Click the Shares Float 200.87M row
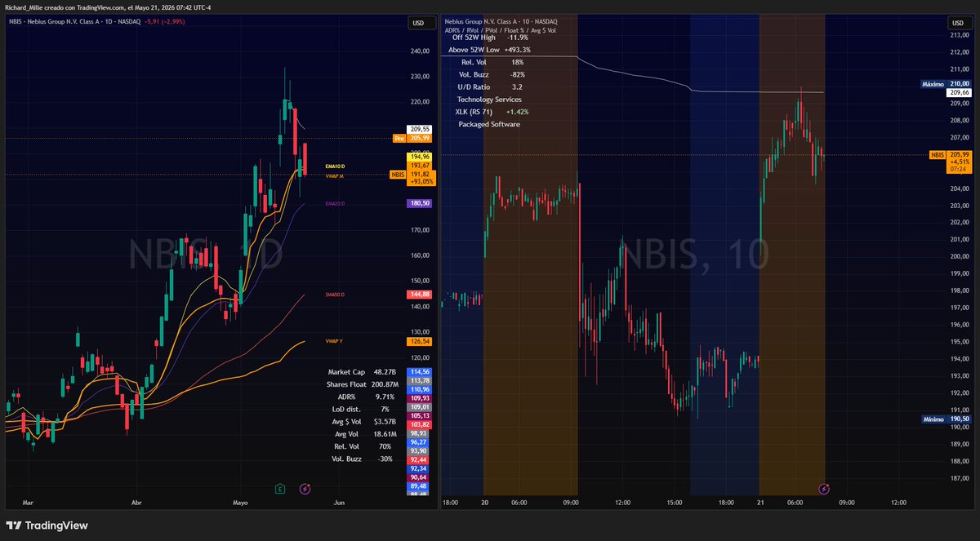This screenshot has width=980, height=541. point(363,384)
